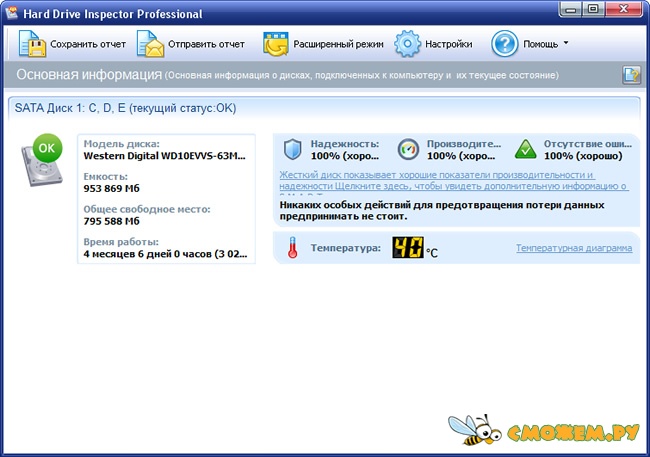Click the 'Сохранить отчет' toolbar label
Viewport: 650px width, 457px height.
[x=88, y=44]
